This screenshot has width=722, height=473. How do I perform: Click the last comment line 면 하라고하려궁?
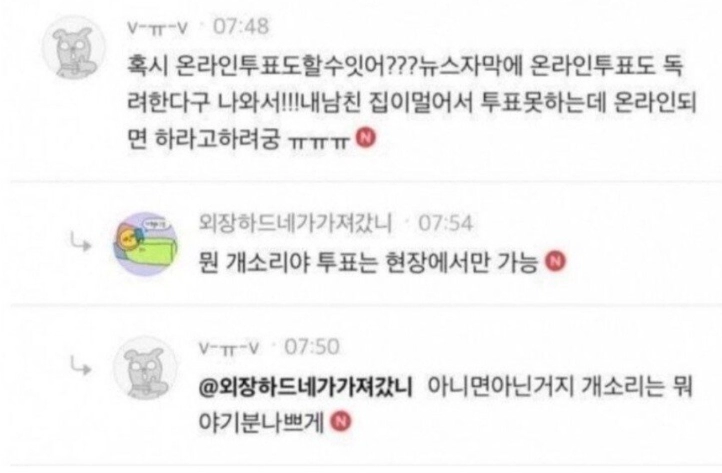[x=238, y=138]
